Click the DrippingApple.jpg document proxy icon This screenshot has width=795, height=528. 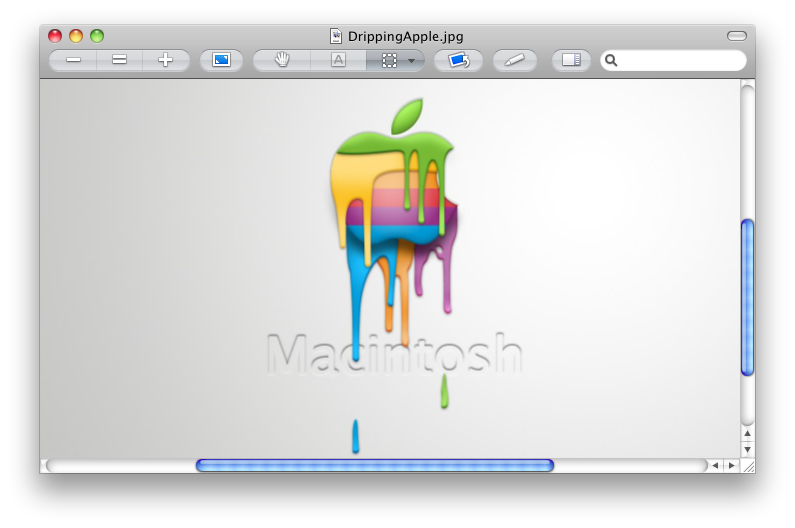[x=336, y=36]
